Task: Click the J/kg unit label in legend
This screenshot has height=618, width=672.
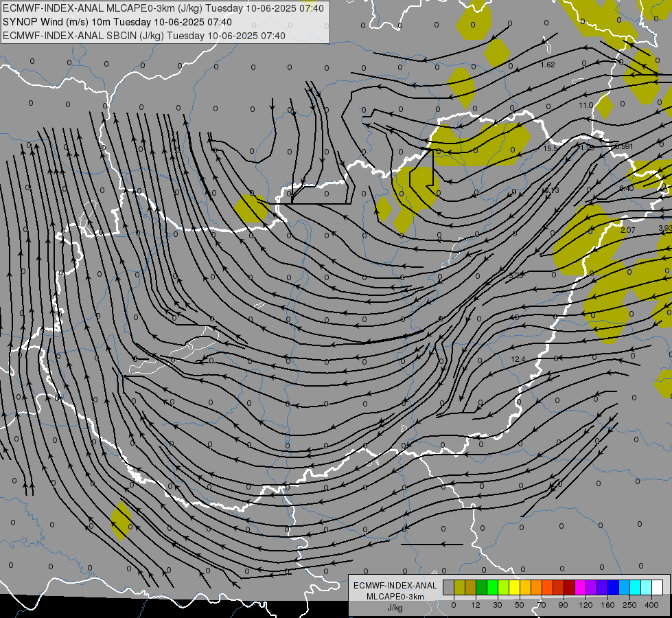Action: (x=395, y=607)
